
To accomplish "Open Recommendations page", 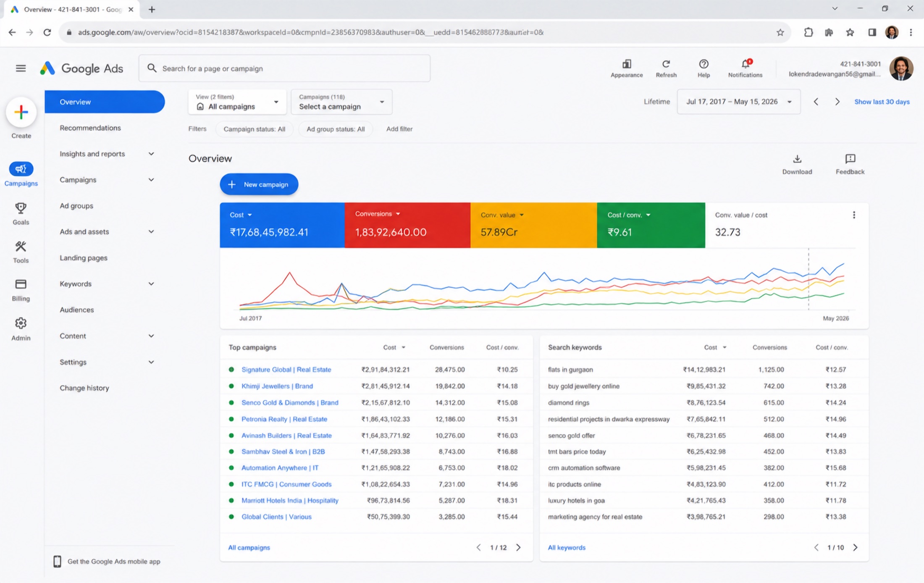I will (x=90, y=128).
